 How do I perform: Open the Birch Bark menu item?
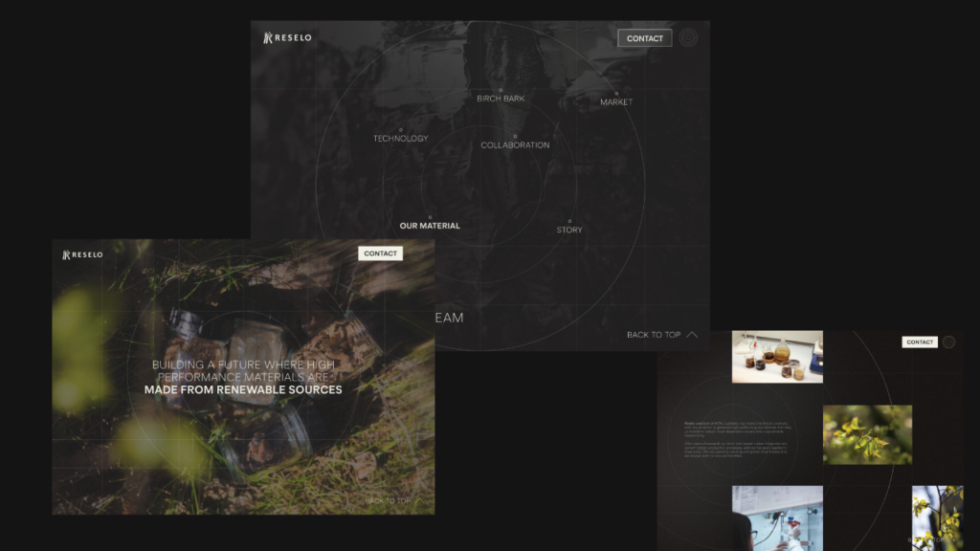click(x=501, y=99)
